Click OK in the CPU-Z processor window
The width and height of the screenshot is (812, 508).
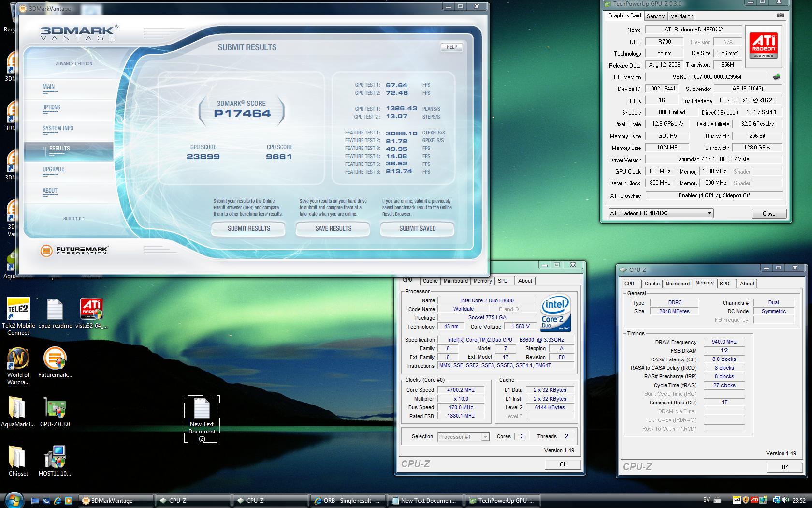point(563,464)
